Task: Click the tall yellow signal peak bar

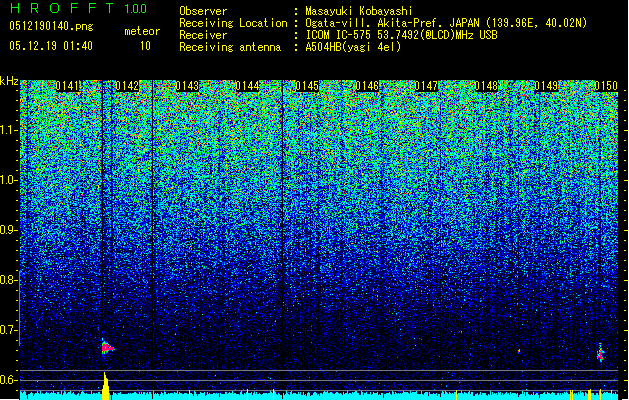Action: [x=106, y=386]
